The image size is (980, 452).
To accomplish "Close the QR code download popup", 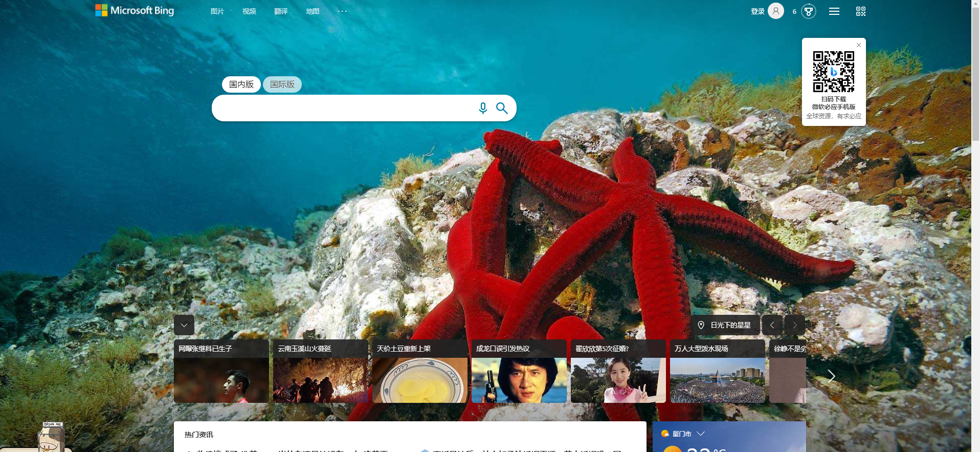I will point(858,45).
